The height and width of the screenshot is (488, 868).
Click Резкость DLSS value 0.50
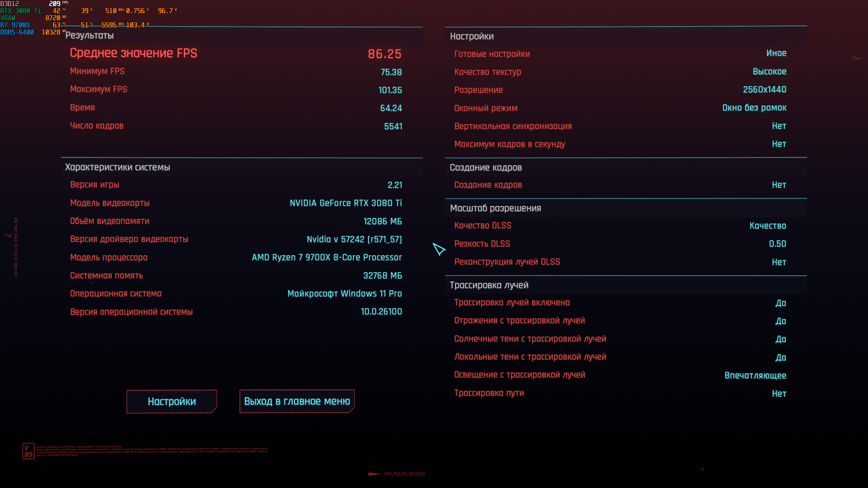(x=777, y=244)
